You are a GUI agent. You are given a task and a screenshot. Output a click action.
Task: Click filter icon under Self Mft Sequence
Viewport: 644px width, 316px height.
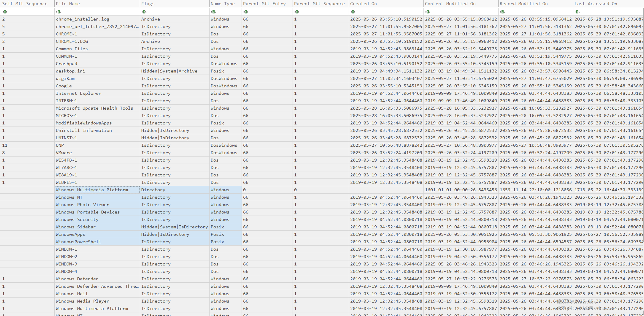pyautogui.click(x=5, y=12)
